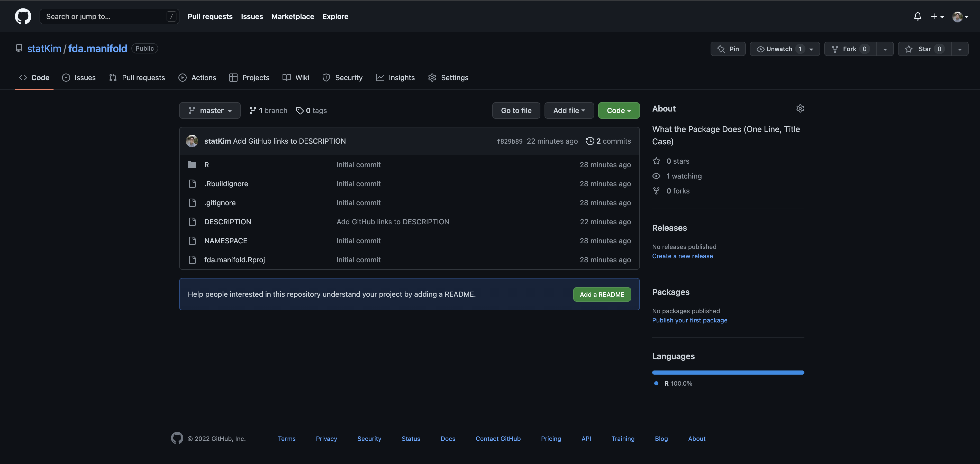Open the plus create-new menu

click(937, 16)
